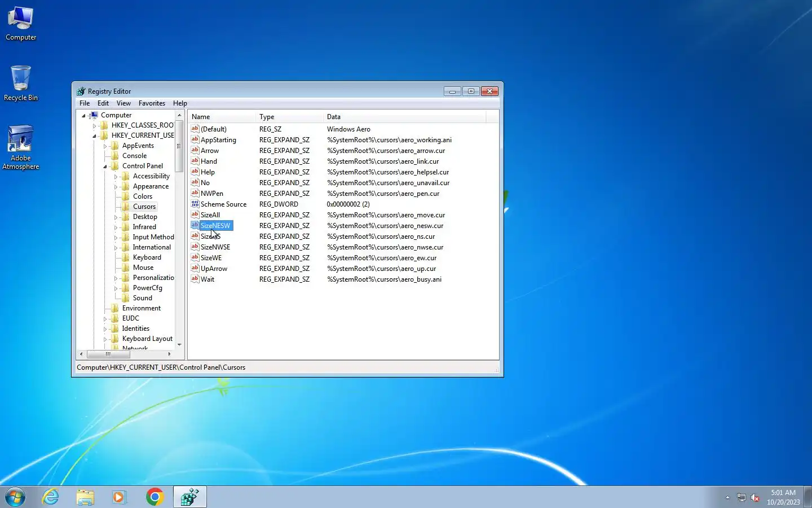Sort by Name column header
Image resolution: width=812 pixels, height=508 pixels.
222,117
